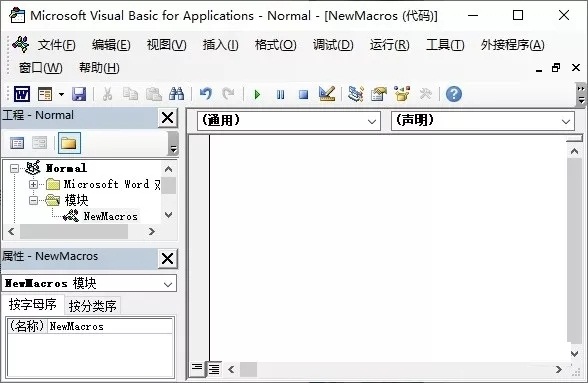The image size is (588, 383).
Task: Open the Insert object dropdown arrow
Action: (61, 95)
